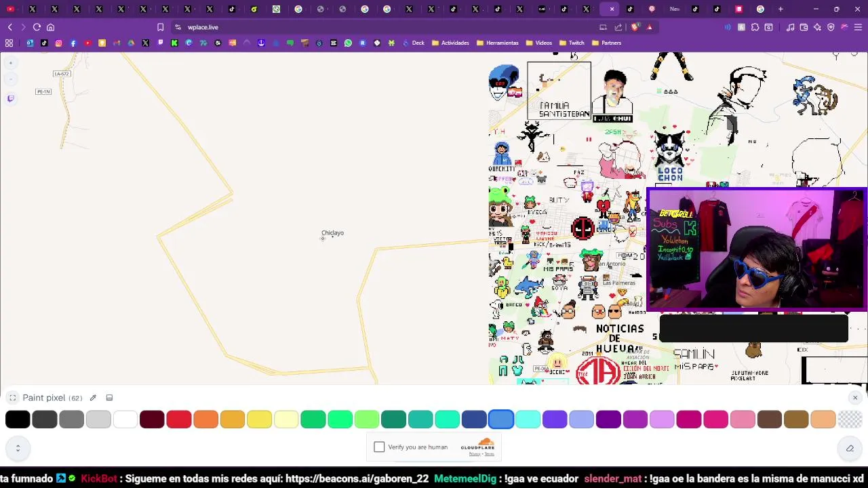Pick the dark maroon color swatch
The image size is (868, 488).
(x=152, y=420)
